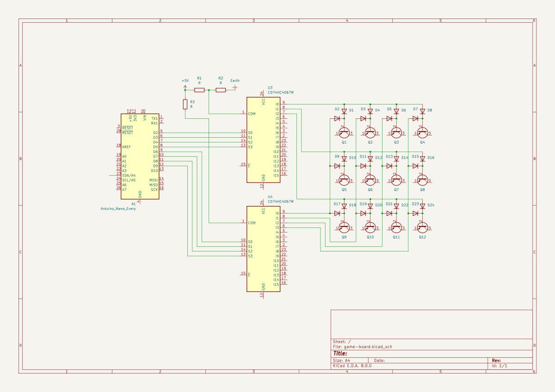
Task: Click CD74HC4067M label above U4
Action: 281,202
